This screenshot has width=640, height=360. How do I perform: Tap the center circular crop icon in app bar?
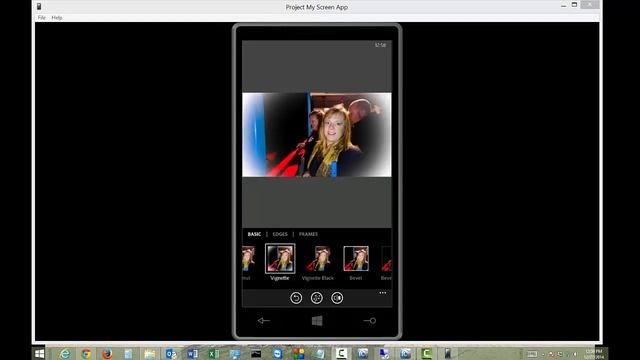(317, 298)
